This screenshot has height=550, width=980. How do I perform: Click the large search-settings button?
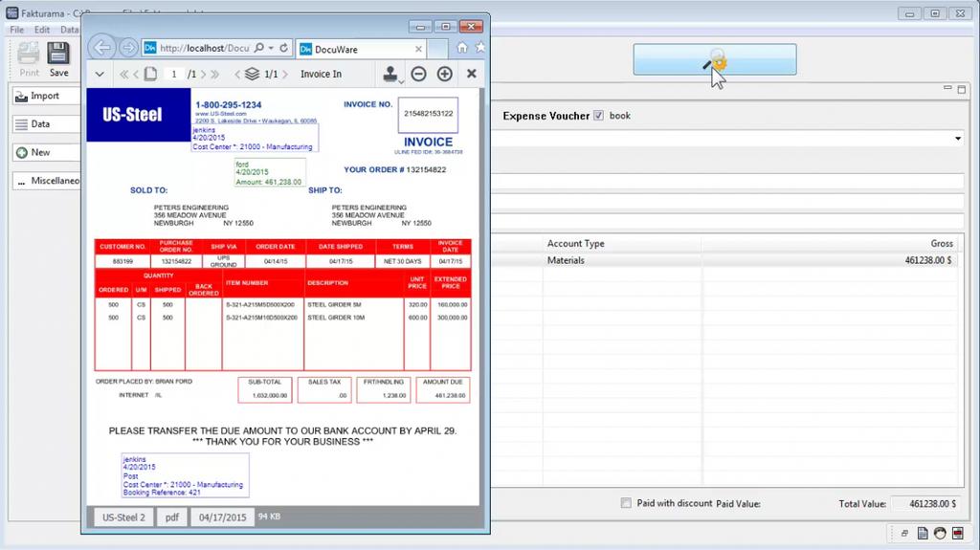(x=714, y=59)
